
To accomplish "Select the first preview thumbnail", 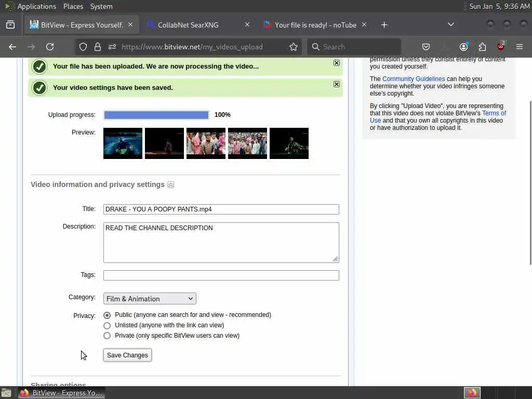I will click(123, 143).
